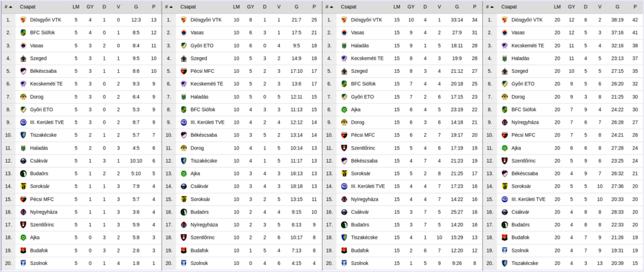Image resolution: width=644 pixels, height=272 pixels.
Task: Sort fourth table by rank # arrow
Action: [x=490, y=7]
